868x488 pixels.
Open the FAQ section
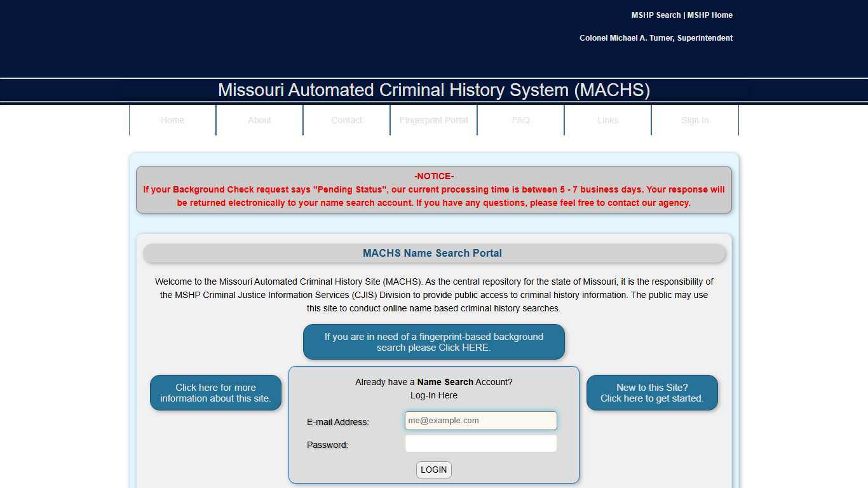[520, 120]
